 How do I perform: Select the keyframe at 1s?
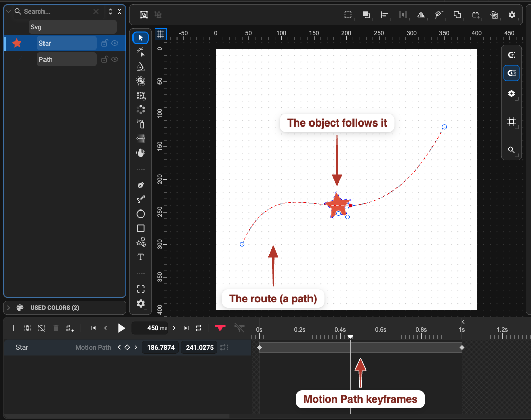pyautogui.click(x=462, y=348)
